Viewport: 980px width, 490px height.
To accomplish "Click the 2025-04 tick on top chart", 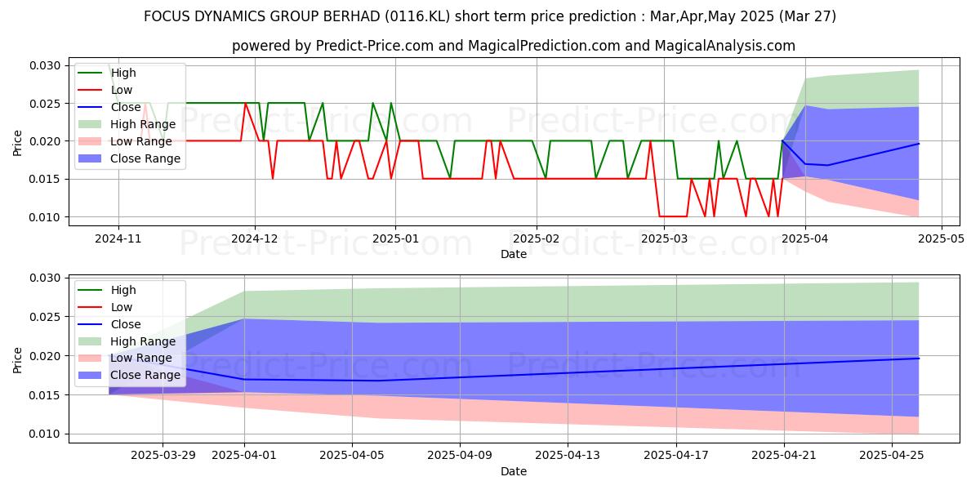I will (805, 238).
